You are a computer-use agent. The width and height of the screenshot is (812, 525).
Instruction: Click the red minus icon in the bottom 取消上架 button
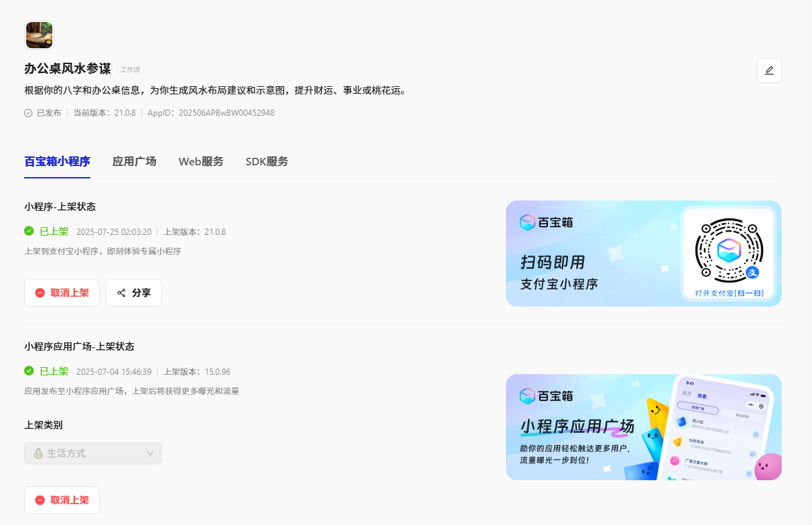coord(41,500)
